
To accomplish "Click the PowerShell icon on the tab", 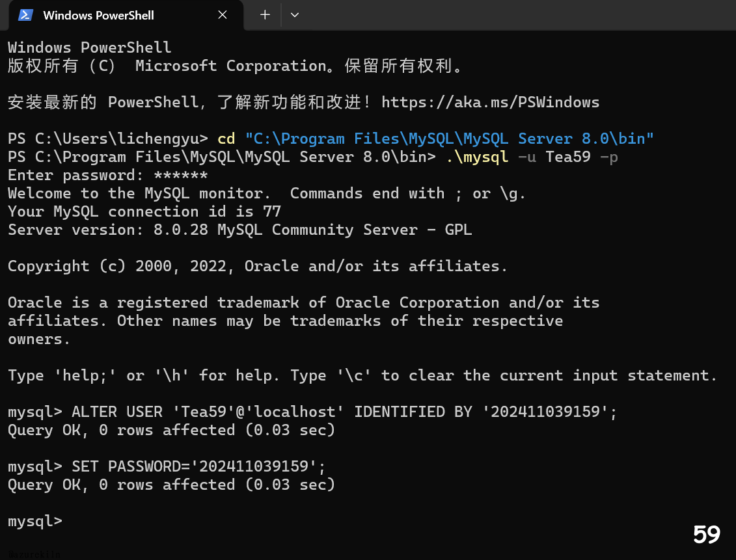I will [x=25, y=15].
